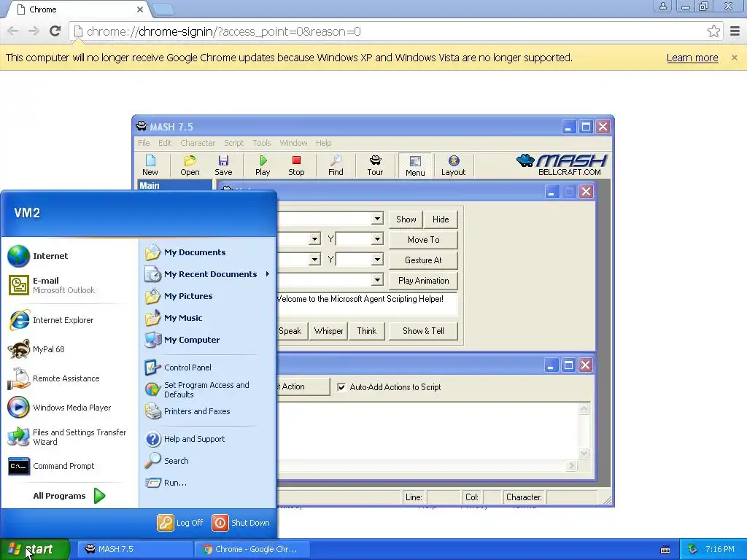
Task: Click the Whisper button
Action: tap(329, 331)
